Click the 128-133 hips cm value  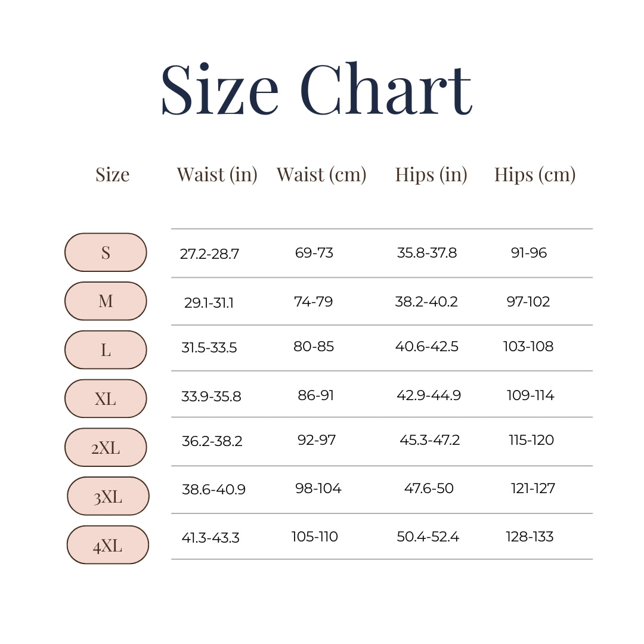[530, 537]
